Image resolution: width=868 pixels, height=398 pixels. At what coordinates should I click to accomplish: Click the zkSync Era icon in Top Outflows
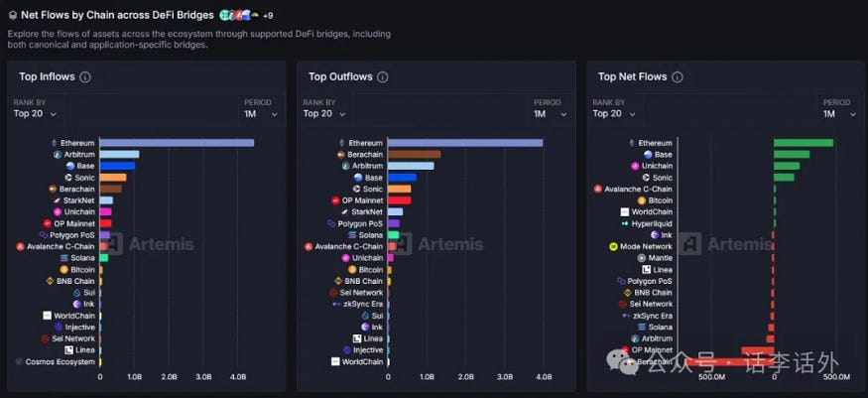(x=336, y=304)
